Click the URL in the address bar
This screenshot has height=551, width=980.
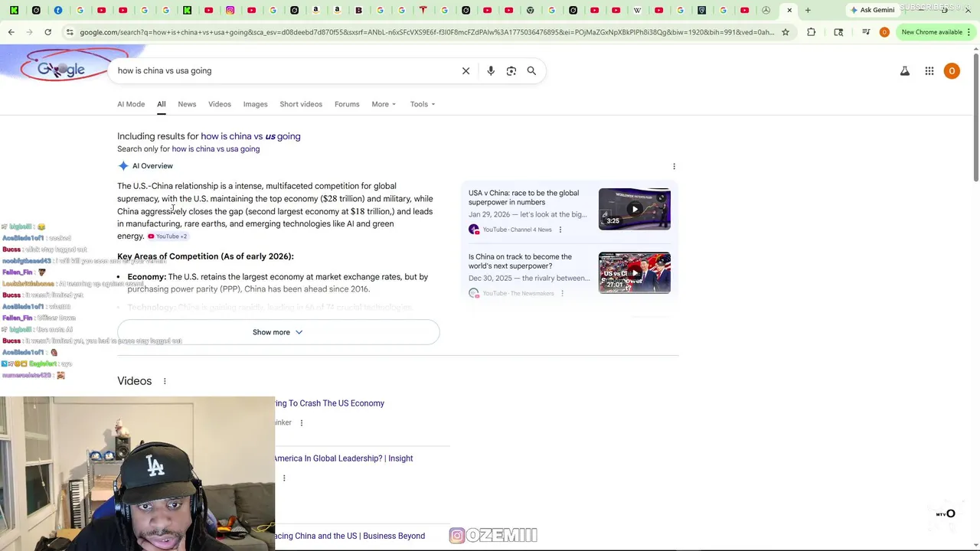pyautogui.click(x=426, y=32)
